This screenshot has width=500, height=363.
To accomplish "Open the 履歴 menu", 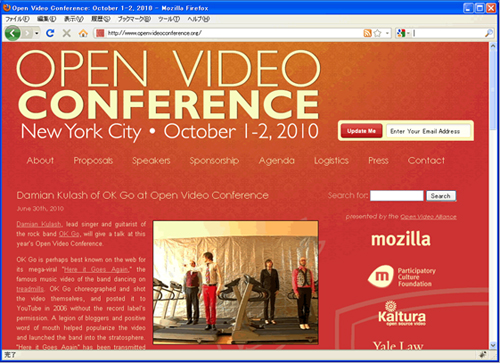I will [101, 19].
